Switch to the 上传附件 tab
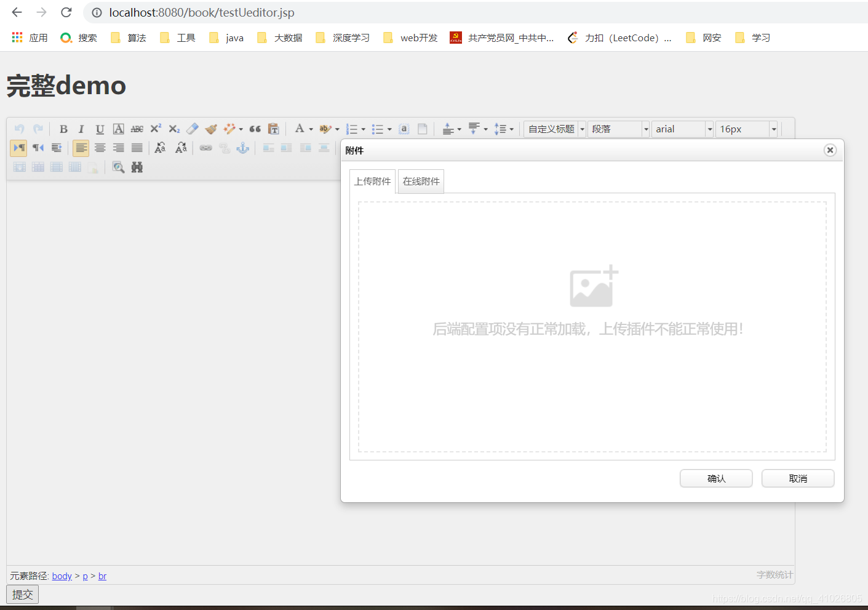The width and height of the screenshot is (868, 610). (372, 182)
